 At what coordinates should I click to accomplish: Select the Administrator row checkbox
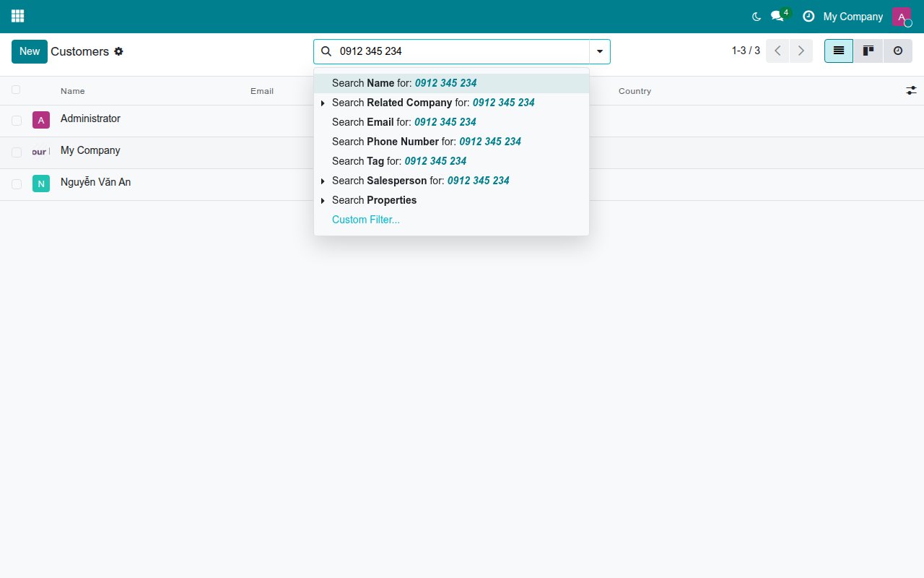(17, 121)
